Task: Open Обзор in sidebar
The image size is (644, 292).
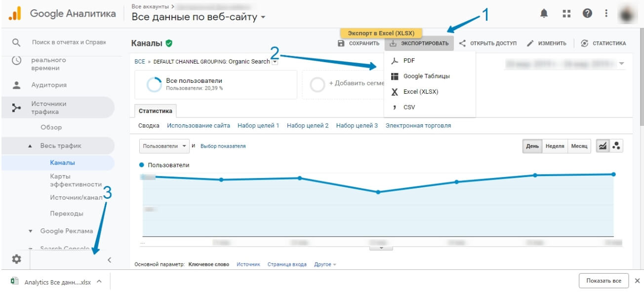Action: (x=51, y=127)
